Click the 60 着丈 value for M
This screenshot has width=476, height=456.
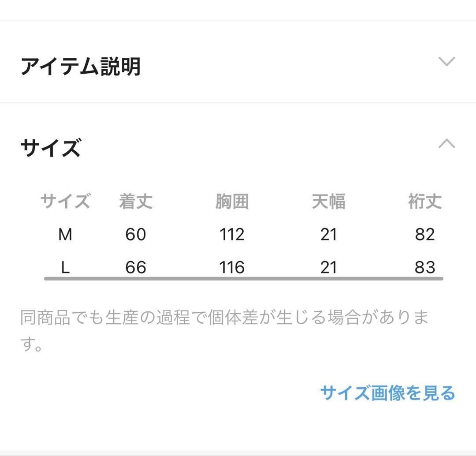click(135, 235)
